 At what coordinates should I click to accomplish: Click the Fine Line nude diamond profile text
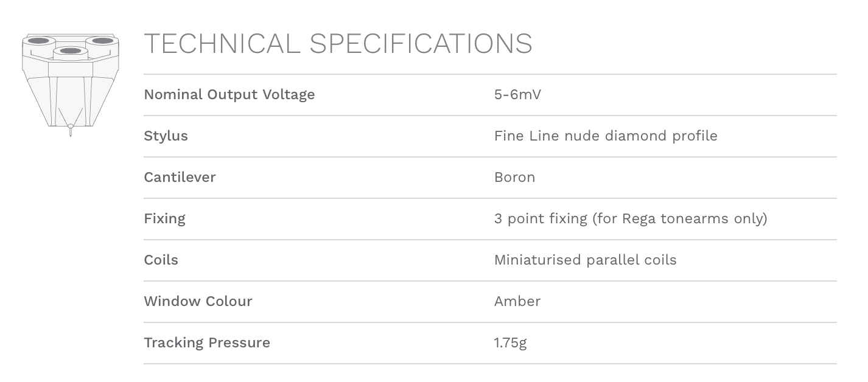(606, 136)
